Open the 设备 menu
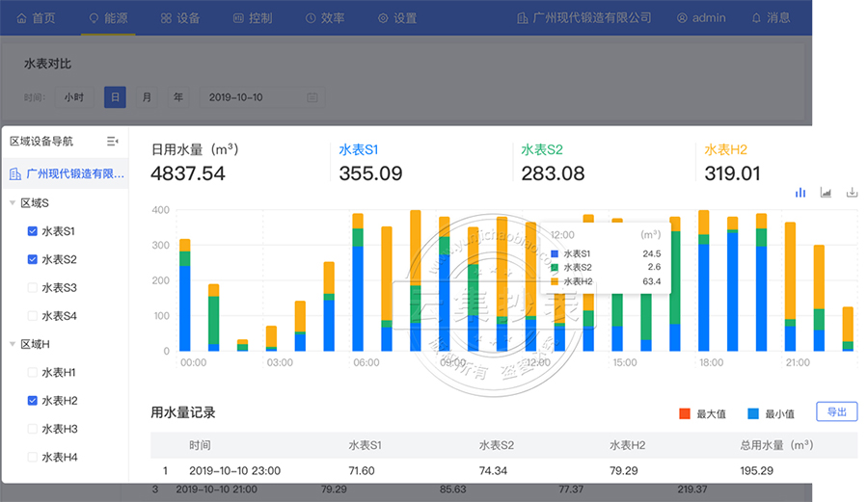Screen dimensions: 868x502 tap(180, 17)
